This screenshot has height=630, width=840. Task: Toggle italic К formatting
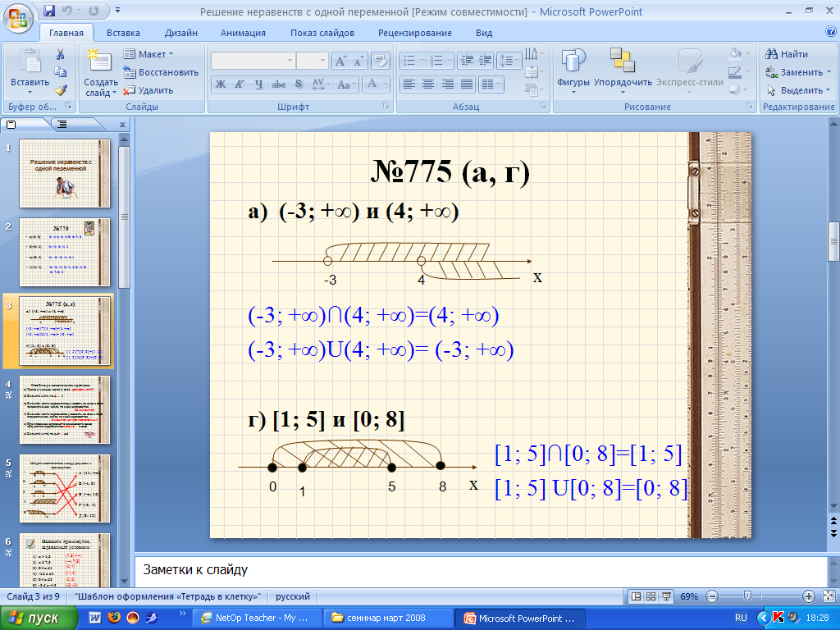(x=240, y=84)
